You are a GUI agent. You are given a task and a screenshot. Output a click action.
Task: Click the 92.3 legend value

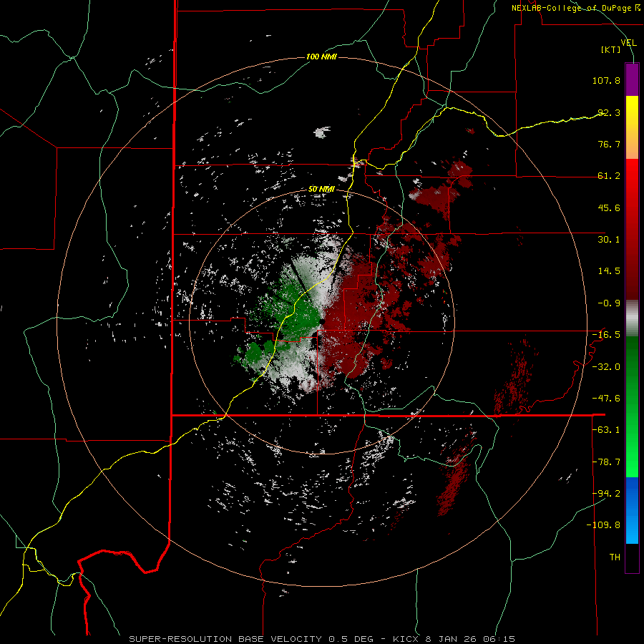(x=609, y=112)
